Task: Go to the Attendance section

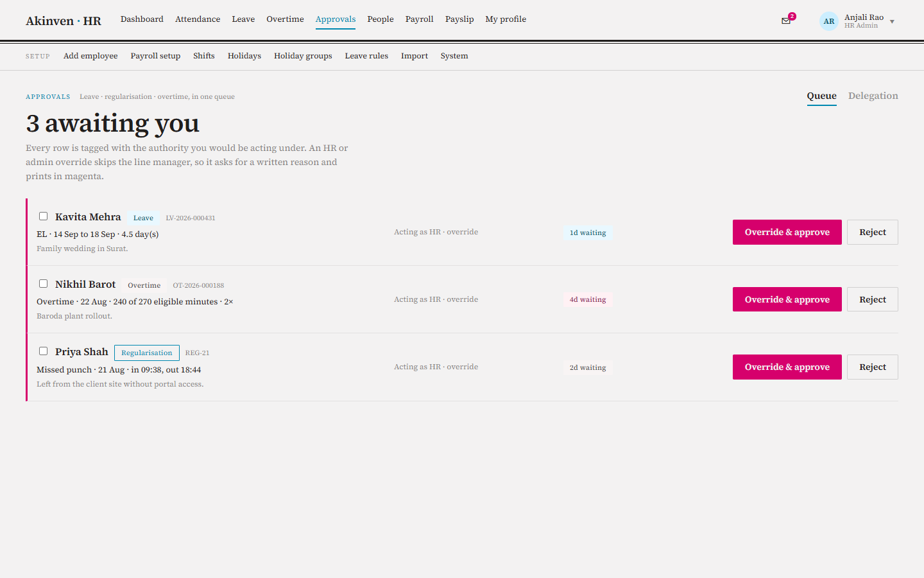Action: coord(198,19)
